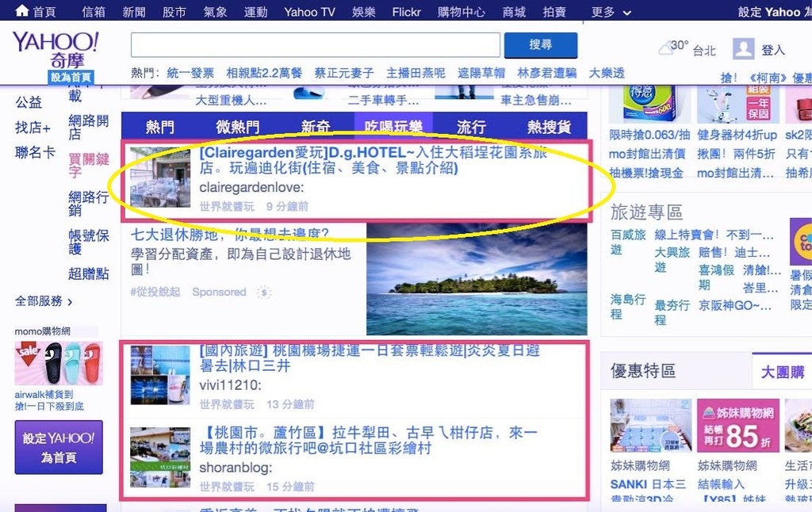Expand the 更多 dropdown in top navigation

point(611,12)
